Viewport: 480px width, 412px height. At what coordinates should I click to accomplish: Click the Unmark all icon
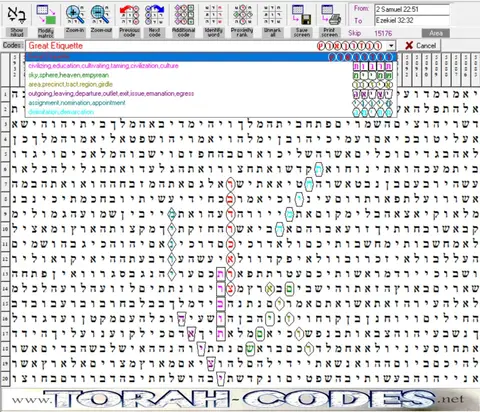coord(272,14)
